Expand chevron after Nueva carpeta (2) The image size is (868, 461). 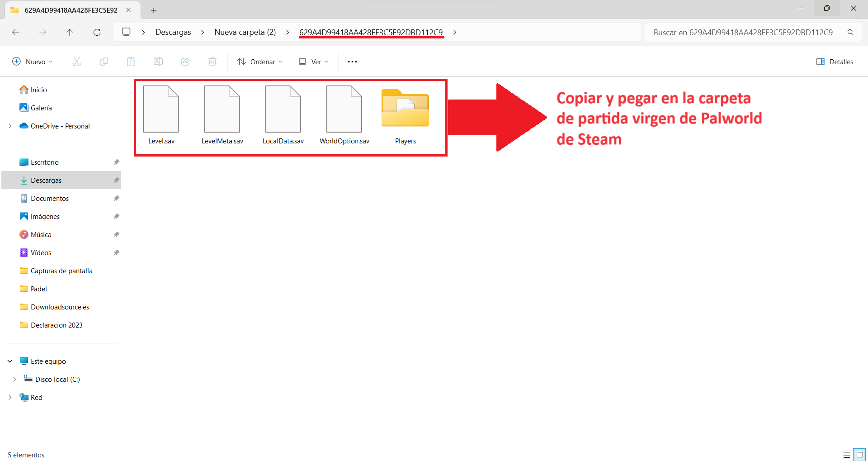pyautogui.click(x=288, y=32)
